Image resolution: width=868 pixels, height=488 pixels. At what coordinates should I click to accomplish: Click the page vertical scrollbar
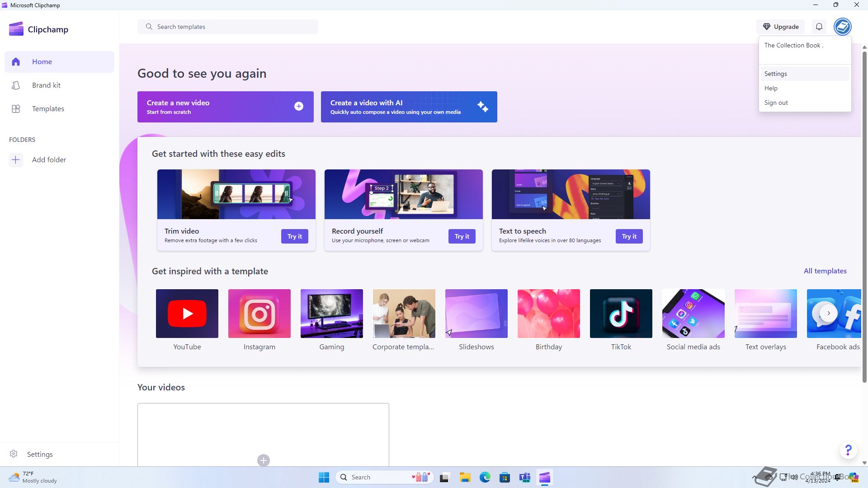coord(864,217)
